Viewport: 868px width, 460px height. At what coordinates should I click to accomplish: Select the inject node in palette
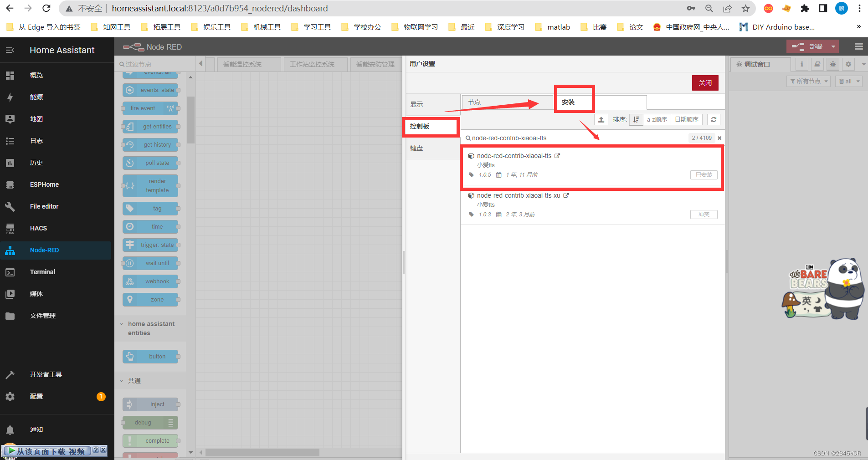tap(151, 404)
